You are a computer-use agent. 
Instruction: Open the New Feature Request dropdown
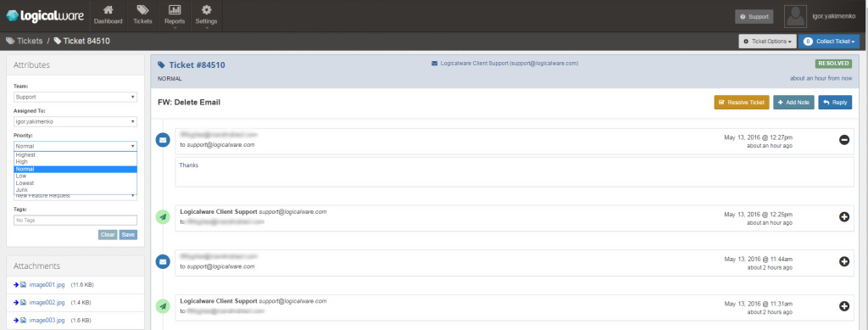(x=75, y=196)
